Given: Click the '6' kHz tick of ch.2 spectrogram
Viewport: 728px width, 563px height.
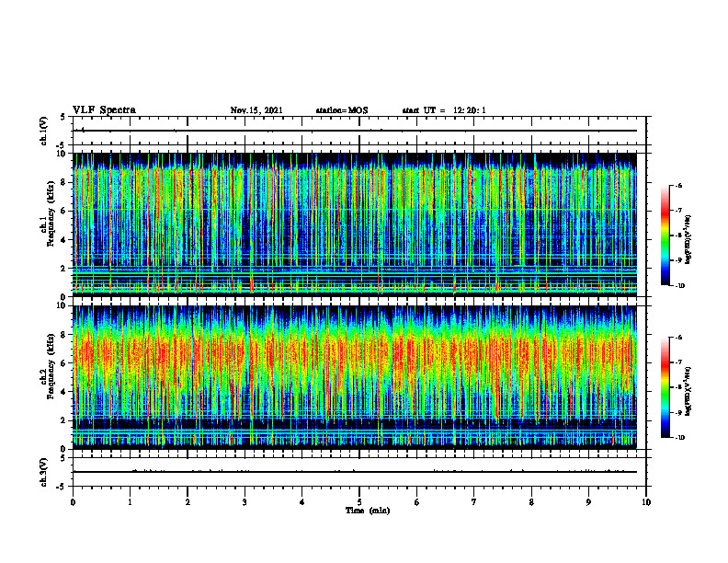Looking at the screenshot, I should tap(64, 363).
